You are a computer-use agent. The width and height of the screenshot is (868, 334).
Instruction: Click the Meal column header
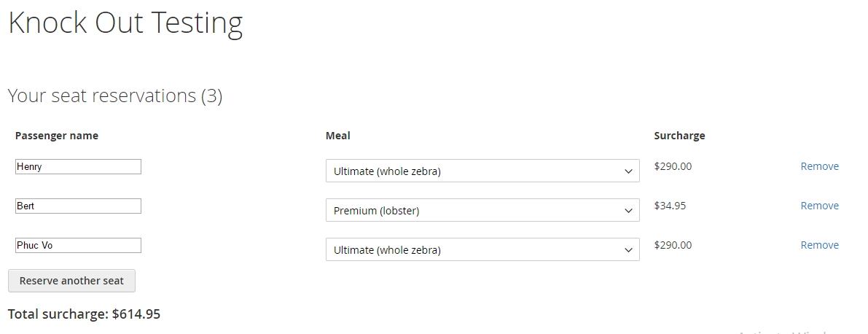click(x=338, y=136)
